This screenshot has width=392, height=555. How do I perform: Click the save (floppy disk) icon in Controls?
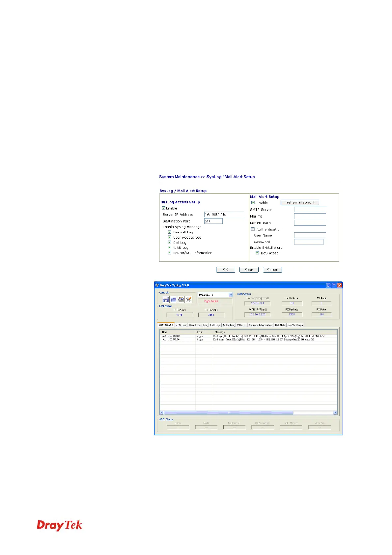[166, 299]
